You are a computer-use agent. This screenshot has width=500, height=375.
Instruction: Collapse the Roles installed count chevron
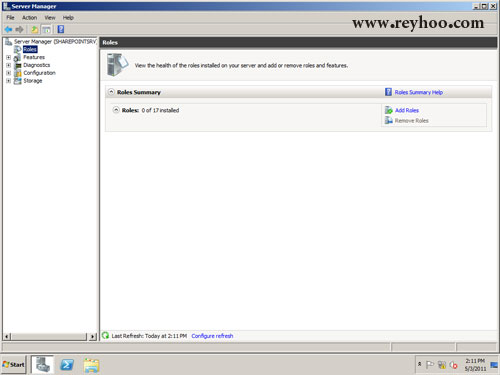[116, 110]
